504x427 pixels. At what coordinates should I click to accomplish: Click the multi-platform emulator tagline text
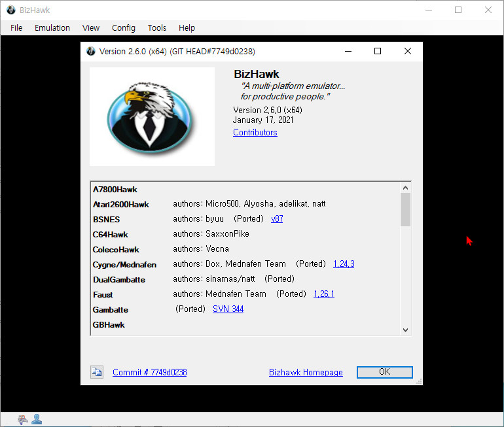293,91
